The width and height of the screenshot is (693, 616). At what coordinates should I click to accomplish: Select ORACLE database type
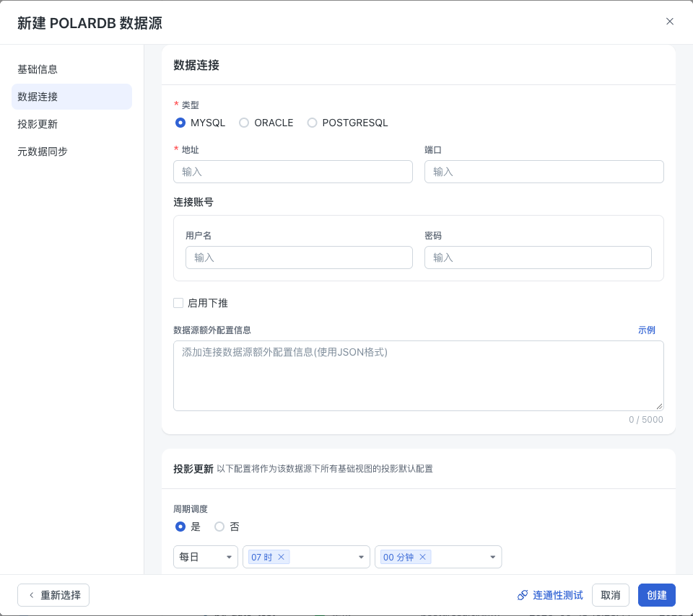(244, 123)
